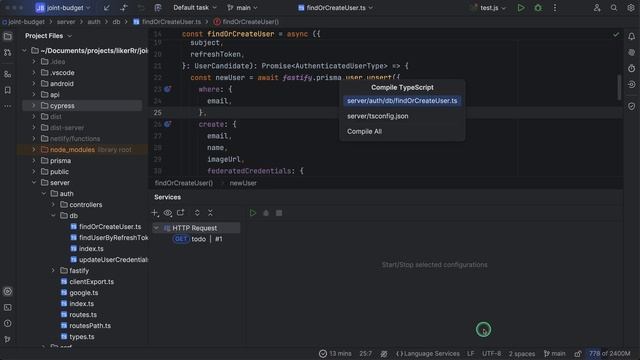Click the main branch widget in status bar
The width and height of the screenshot is (640, 360).
point(555,353)
